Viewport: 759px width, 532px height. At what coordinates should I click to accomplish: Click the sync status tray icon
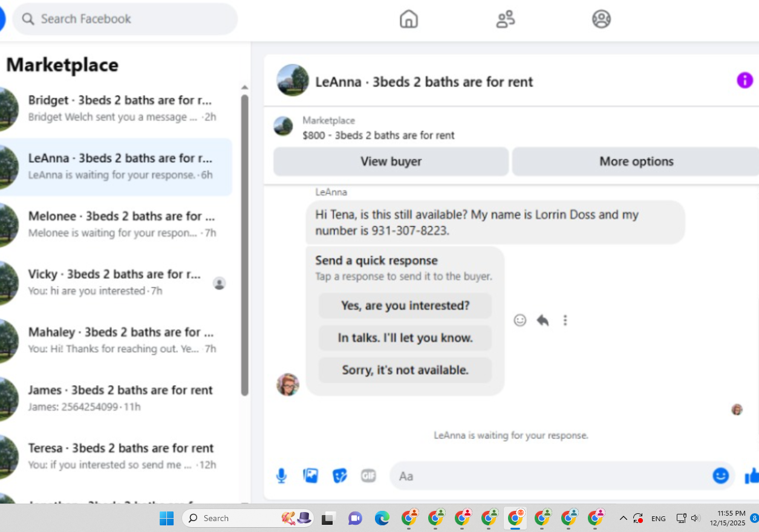638,518
